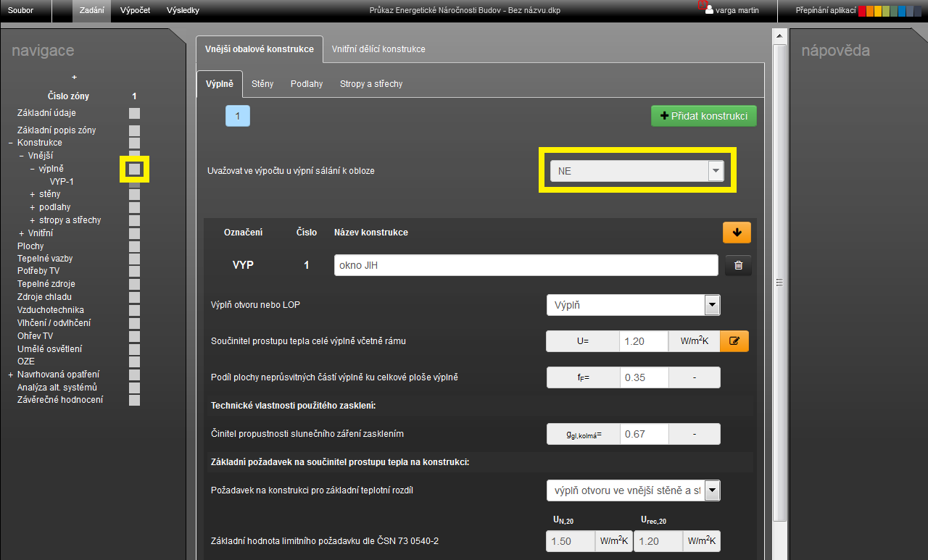The image size is (928, 560).
Task: Collapse the výplně tree node
Action: pyautogui.click(x=32, y=169)
